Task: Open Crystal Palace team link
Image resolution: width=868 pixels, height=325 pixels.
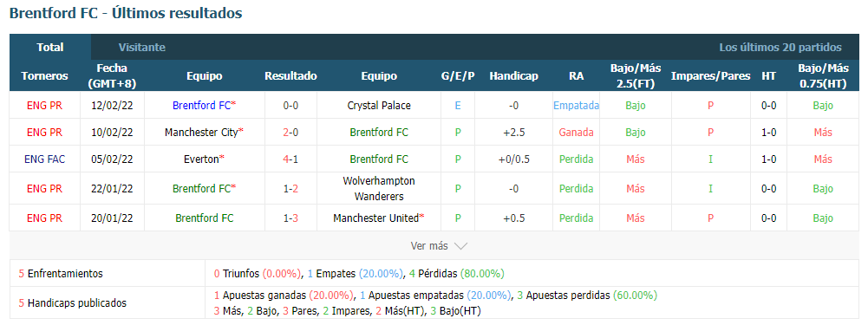Action: point(379,105)
